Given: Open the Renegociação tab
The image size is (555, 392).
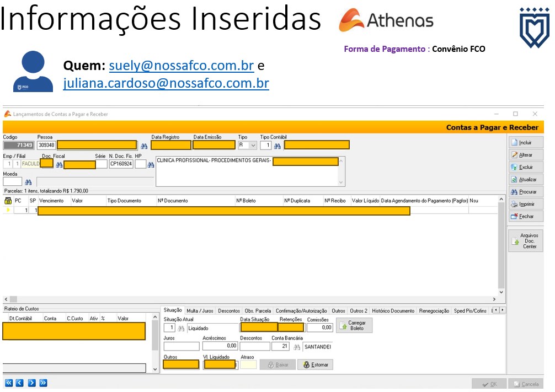Looking at the screenshot, I should (x=434, y=311).
